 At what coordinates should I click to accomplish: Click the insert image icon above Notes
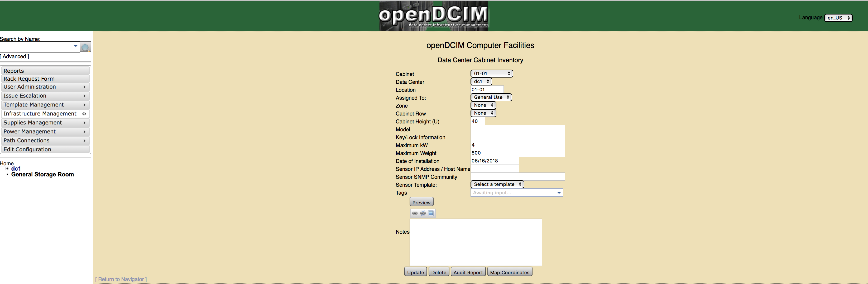click(x=431, y=213)
